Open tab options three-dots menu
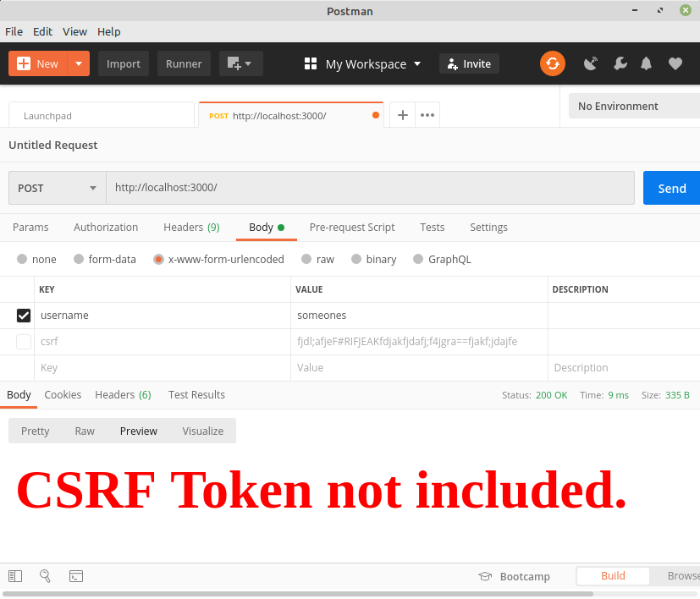Image resolution: width=700 pixels, height=599 pixels. [427, 115]
